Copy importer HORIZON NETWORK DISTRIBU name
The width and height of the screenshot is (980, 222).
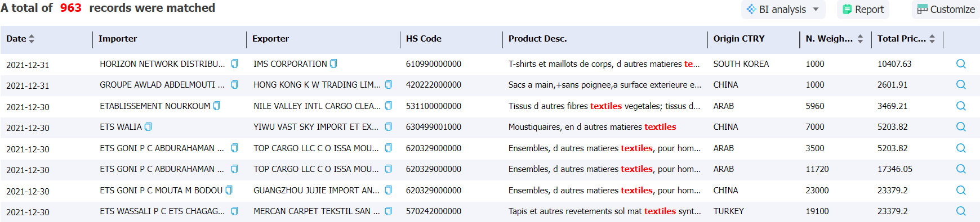(235, 64)
